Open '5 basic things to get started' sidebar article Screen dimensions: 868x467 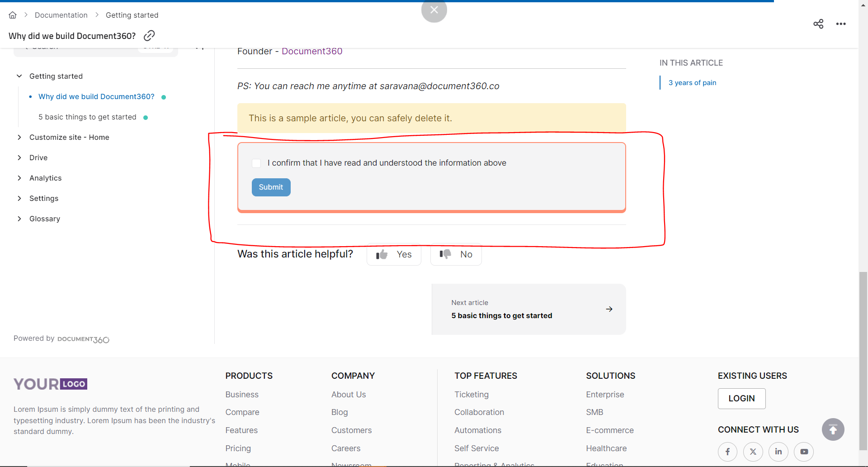(x=87, y=117)
